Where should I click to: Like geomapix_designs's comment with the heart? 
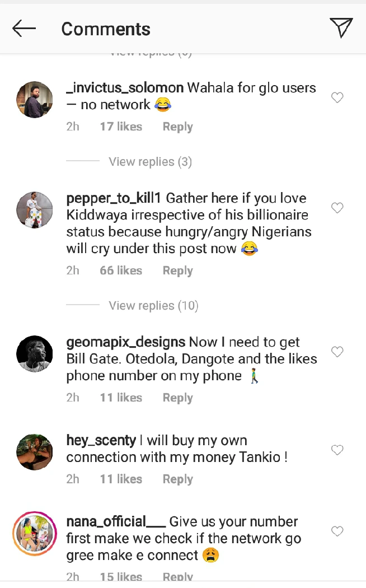point(337,352)
